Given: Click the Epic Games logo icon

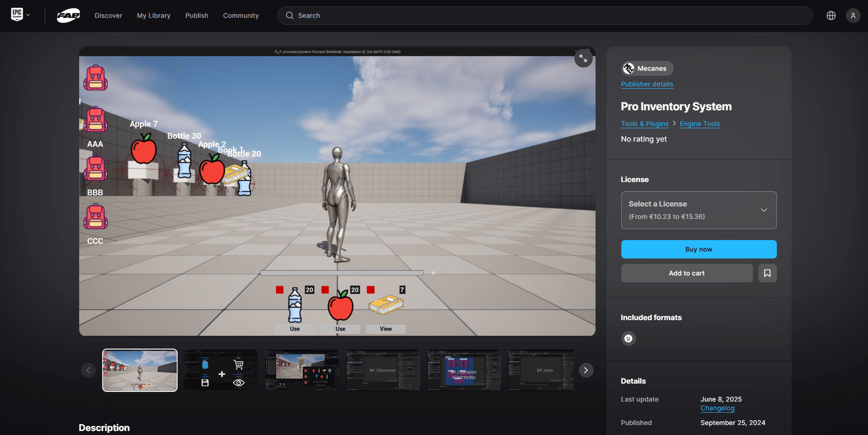Looking at the screenshot, I should [x=17, y=15].
